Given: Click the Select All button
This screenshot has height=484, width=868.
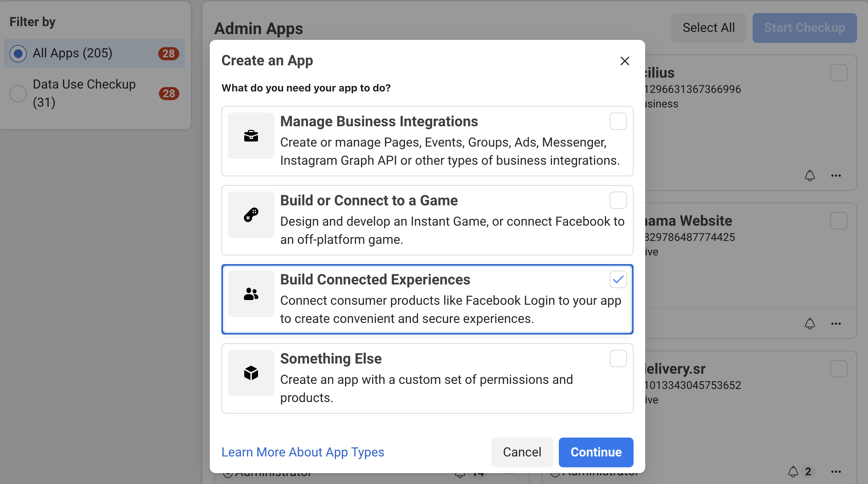Looking at the screenshot, I should coord(709,28).
